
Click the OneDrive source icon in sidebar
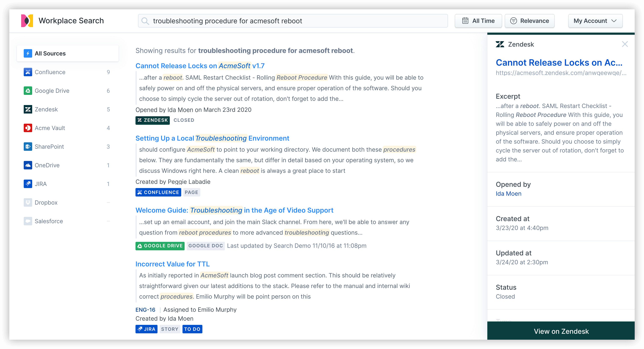click(x=28, y=165)
